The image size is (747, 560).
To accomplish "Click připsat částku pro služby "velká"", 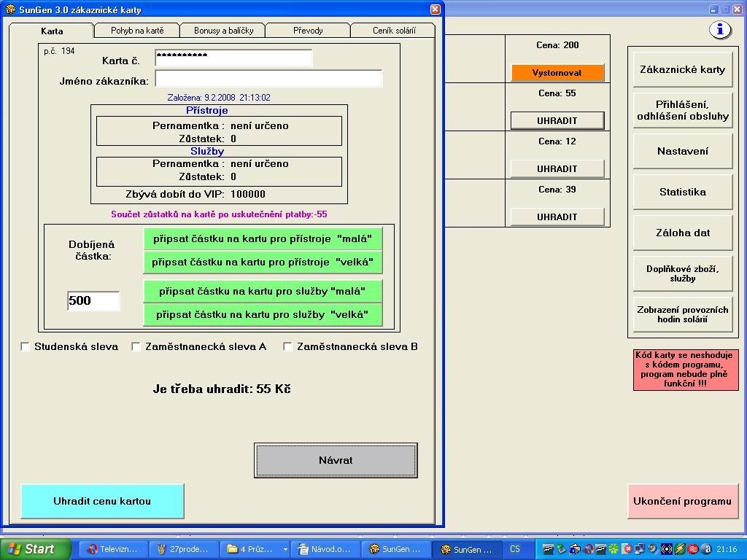I will pos(263,314).
